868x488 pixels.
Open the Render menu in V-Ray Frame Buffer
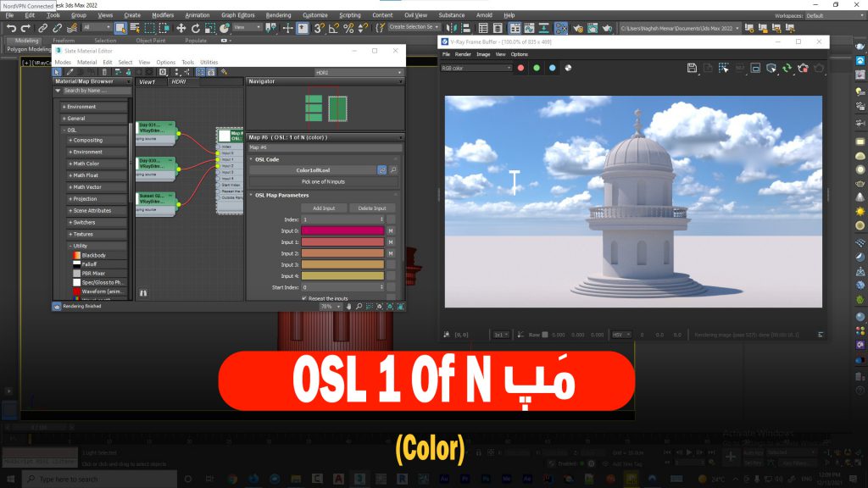(462, 54)
